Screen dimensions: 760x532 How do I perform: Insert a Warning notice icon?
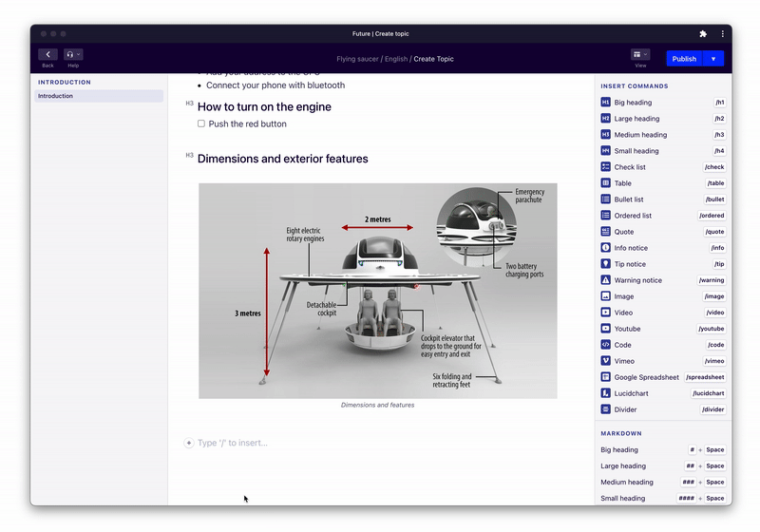click(x=605, y=280)
